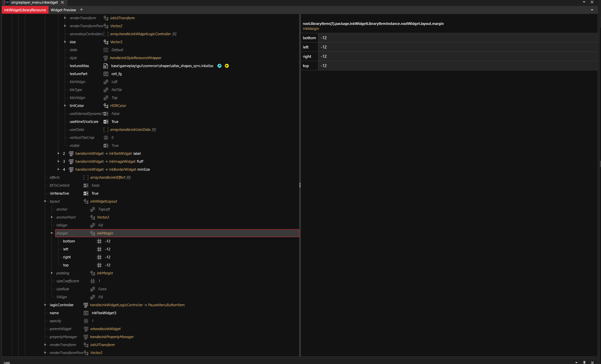Toggle useNineSliceScale boolean value

[x=115, y=122]
